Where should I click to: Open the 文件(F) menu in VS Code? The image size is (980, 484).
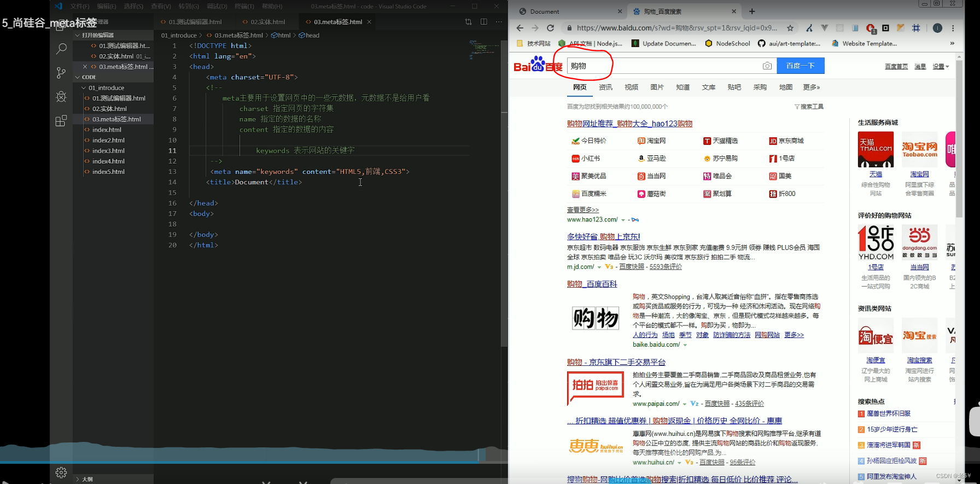80,6
